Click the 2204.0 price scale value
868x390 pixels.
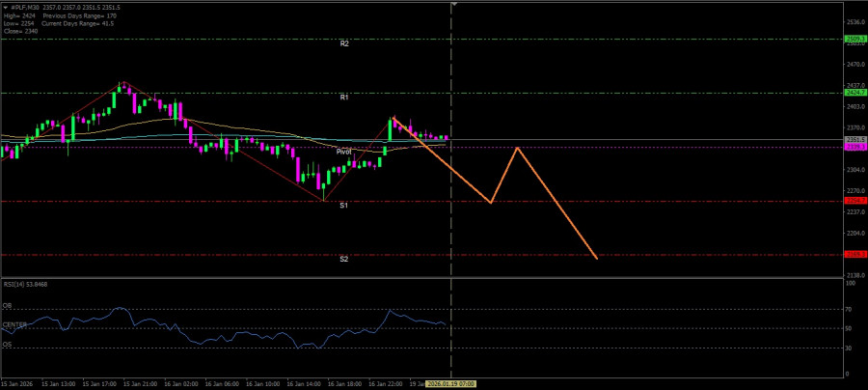856,234
